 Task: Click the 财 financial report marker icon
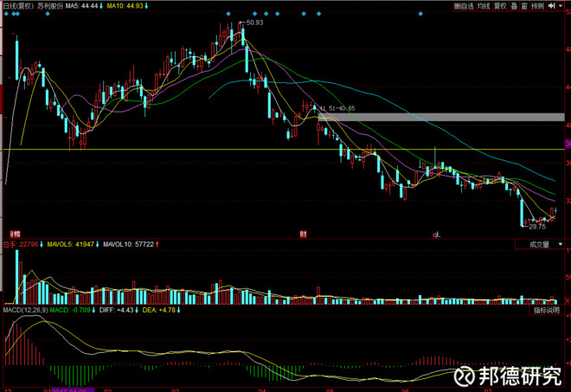303,235
